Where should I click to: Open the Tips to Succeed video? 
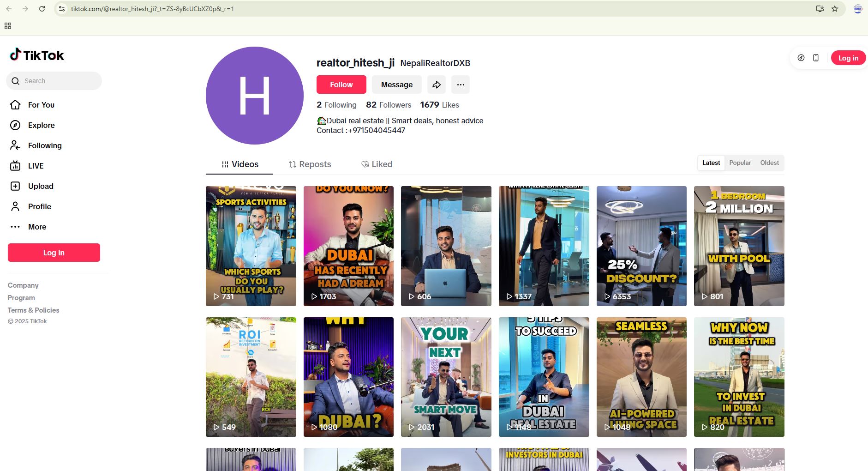point(544,377)
